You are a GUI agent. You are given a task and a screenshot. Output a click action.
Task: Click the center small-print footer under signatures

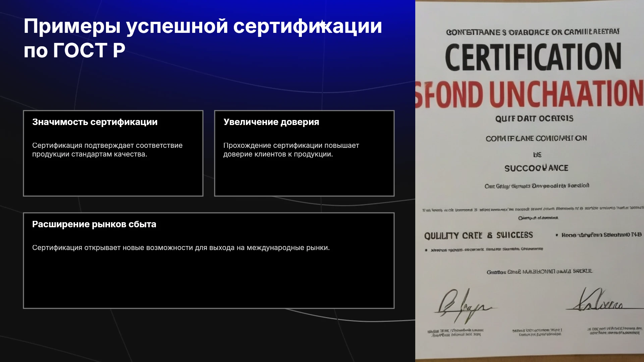click(537, 332)
